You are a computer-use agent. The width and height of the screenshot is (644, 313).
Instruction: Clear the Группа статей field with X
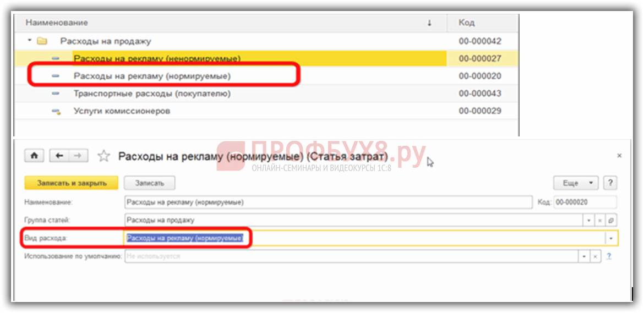600,221
